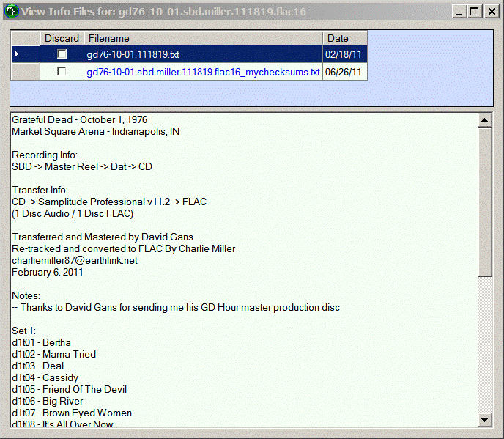This screenshot has width=504, height=439.
Task: Click the green app icon in title bar
Action: click(x=11, y=11)
